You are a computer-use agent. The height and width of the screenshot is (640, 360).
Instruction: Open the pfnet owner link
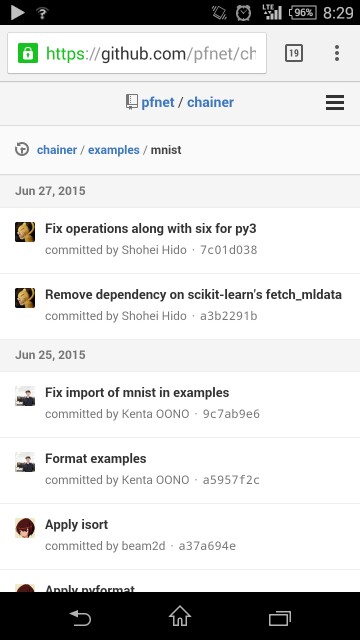click(x=158, y=102)
